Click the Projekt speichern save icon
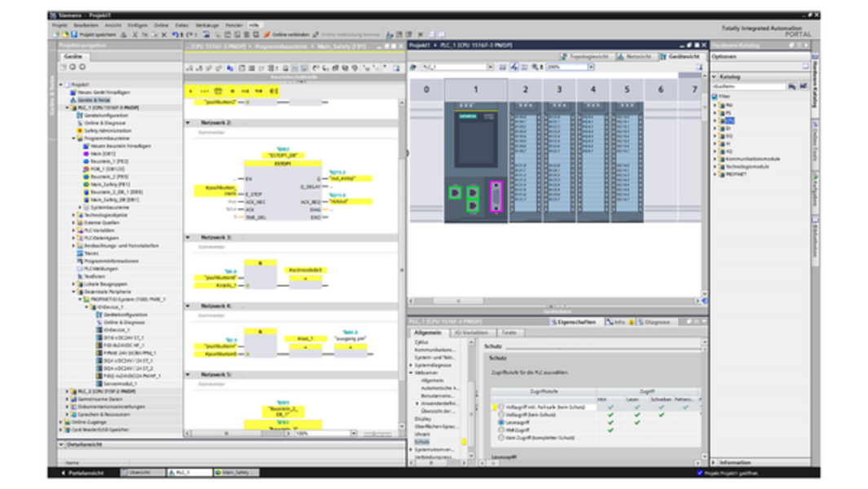This screenshot has width=868, height=489. click(x=74, y=34)
